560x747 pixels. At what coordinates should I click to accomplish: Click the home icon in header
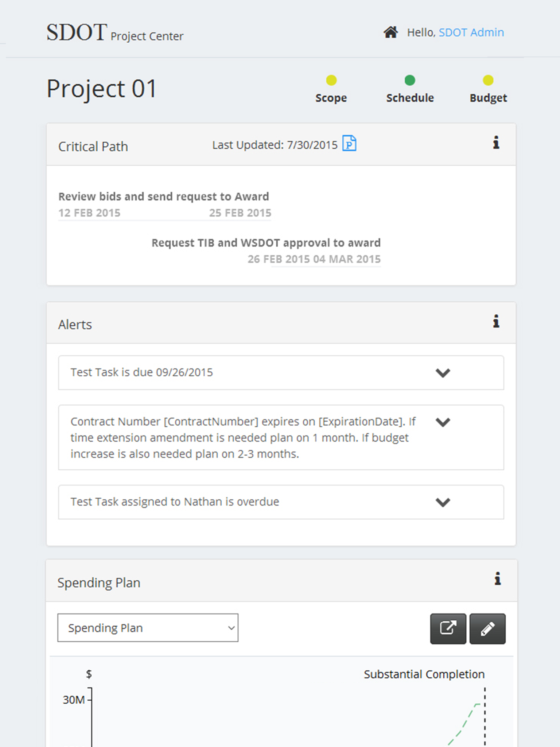pyautogui.click(x=390, y=32)
